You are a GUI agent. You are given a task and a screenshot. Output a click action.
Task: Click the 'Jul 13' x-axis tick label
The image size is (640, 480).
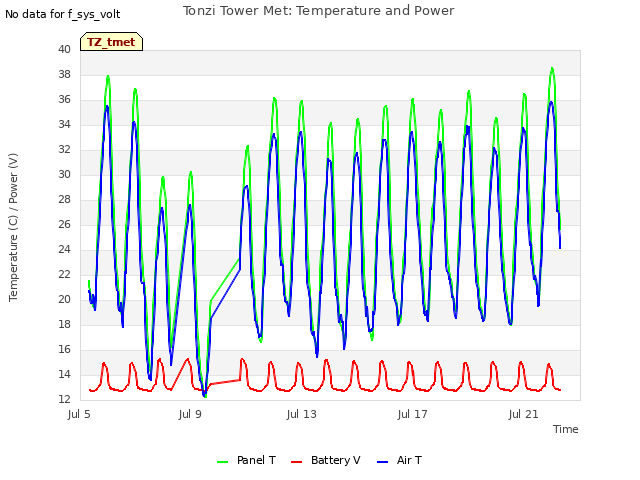[x=301, y=414]
